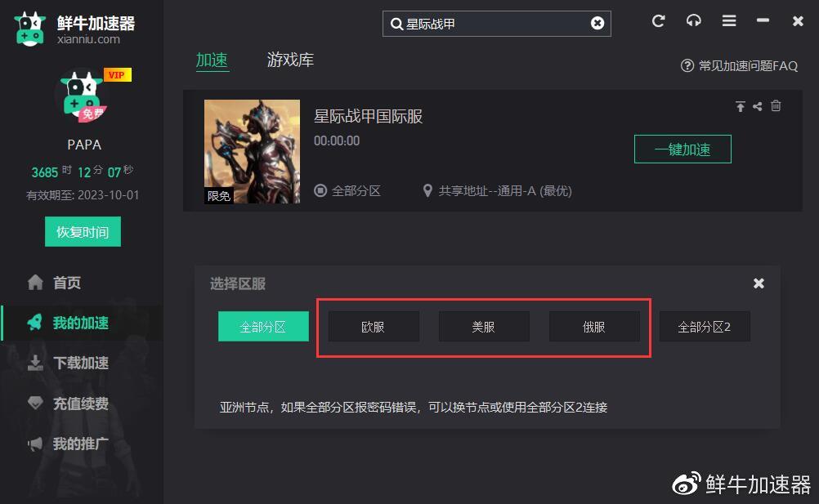Click the 星际战甲 search input field
819x504 pixels.
pos(496,24)
